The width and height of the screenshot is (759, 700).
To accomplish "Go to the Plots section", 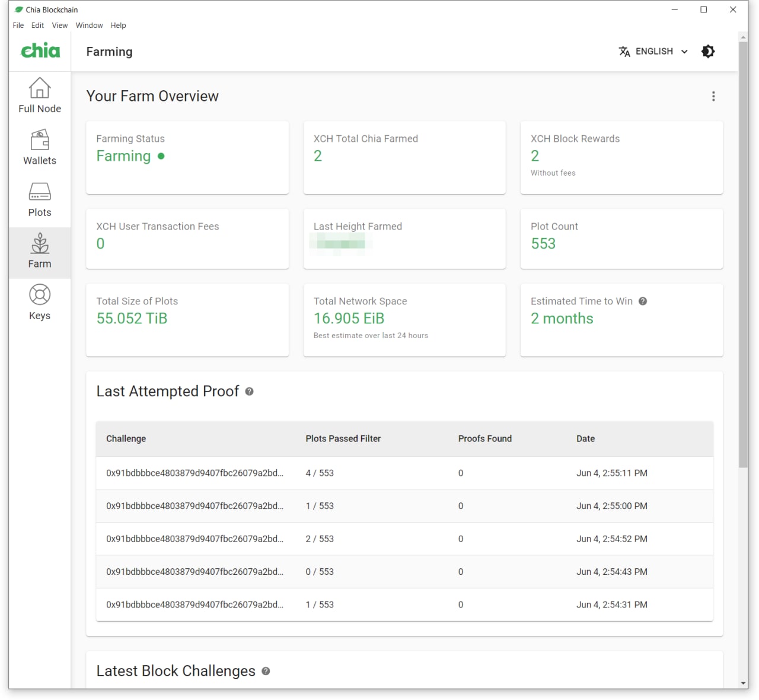I will (40, 199).
